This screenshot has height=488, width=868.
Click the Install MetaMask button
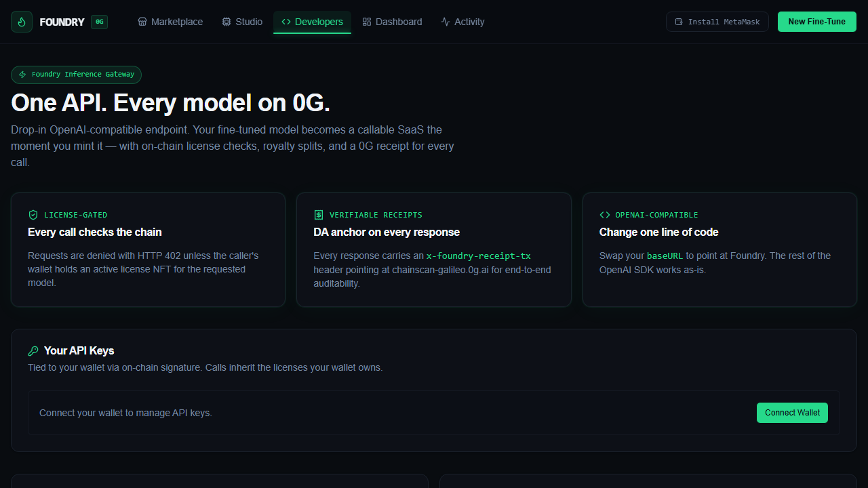tap(717, 22)
